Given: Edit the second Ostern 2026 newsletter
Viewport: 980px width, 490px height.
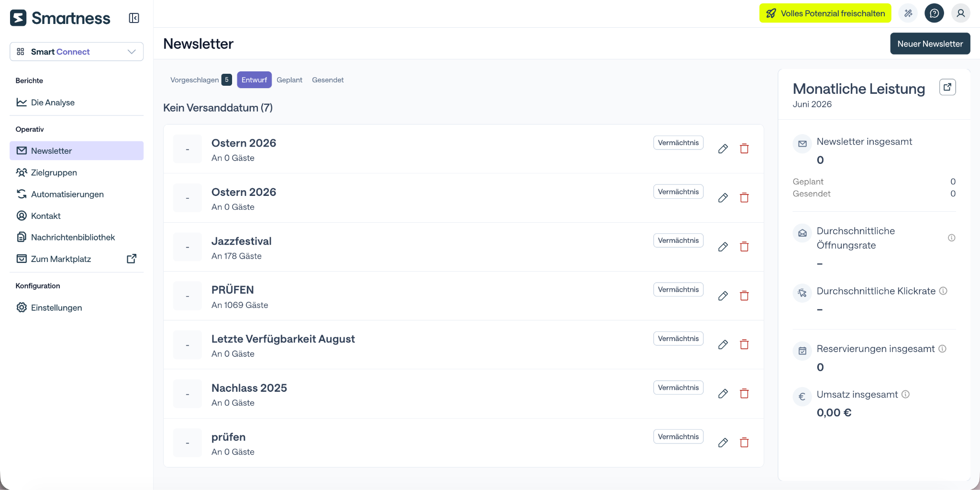Looking at the screenshot, I should click(x=723, y=198).
